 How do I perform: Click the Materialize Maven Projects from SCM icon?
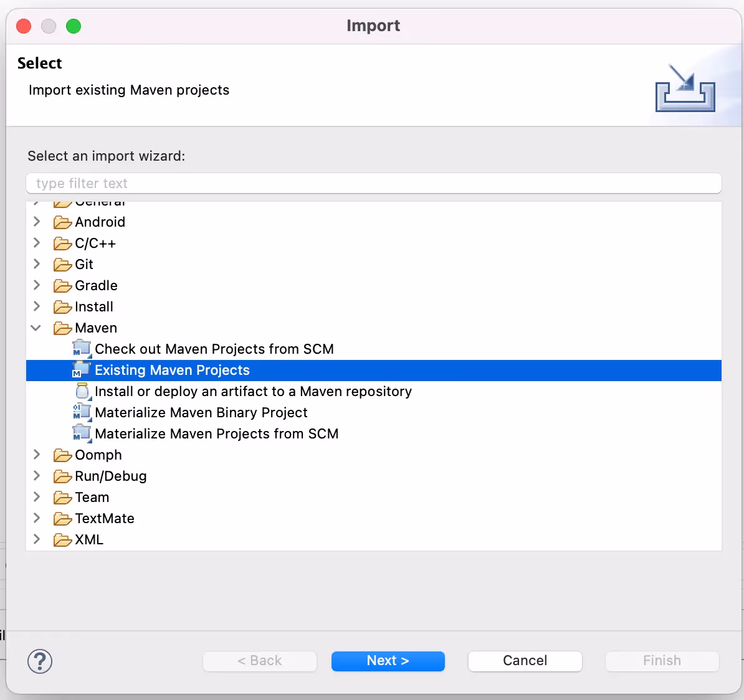click(x=82, y=433)
